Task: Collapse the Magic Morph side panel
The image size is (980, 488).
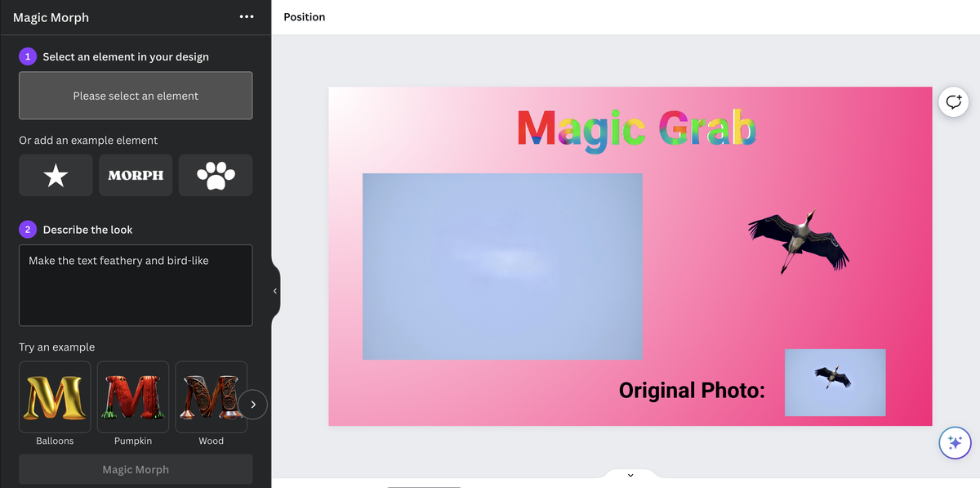Action: click(274, 290)
